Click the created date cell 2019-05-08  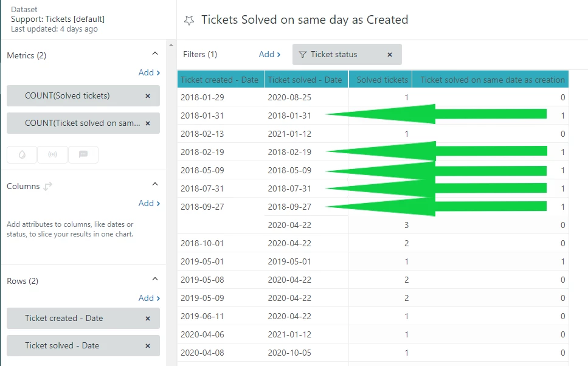tap(202, 280)
